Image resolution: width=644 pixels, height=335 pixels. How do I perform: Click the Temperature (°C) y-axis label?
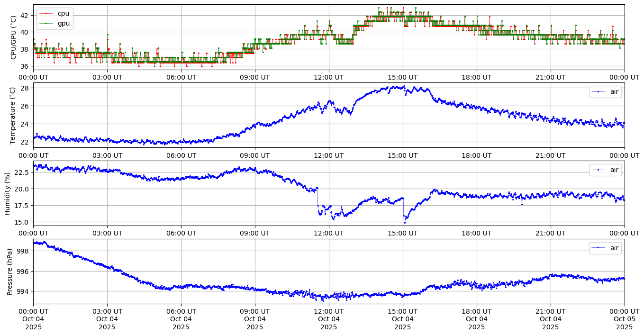(13, 115)
